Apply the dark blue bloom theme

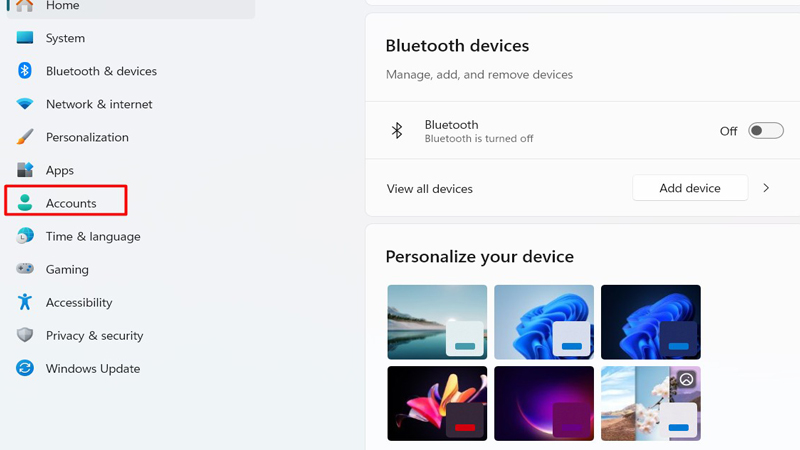[650, 322]
